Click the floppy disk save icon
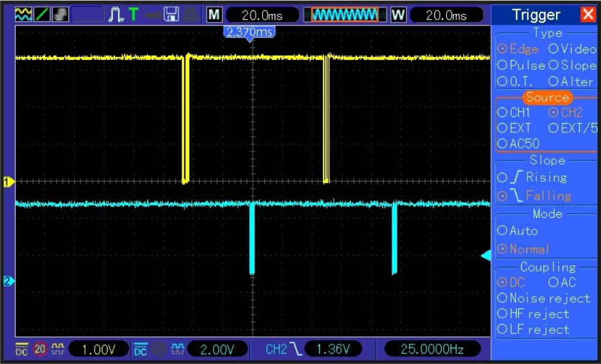 (x=171, y=14)
